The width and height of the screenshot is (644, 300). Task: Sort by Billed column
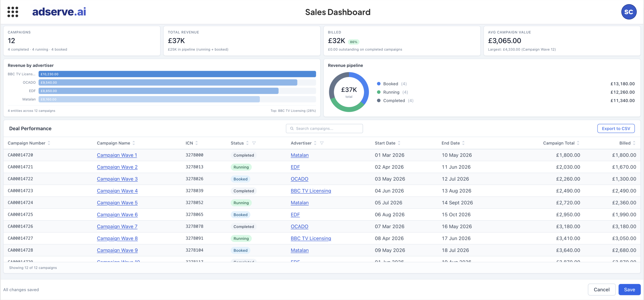634,143
